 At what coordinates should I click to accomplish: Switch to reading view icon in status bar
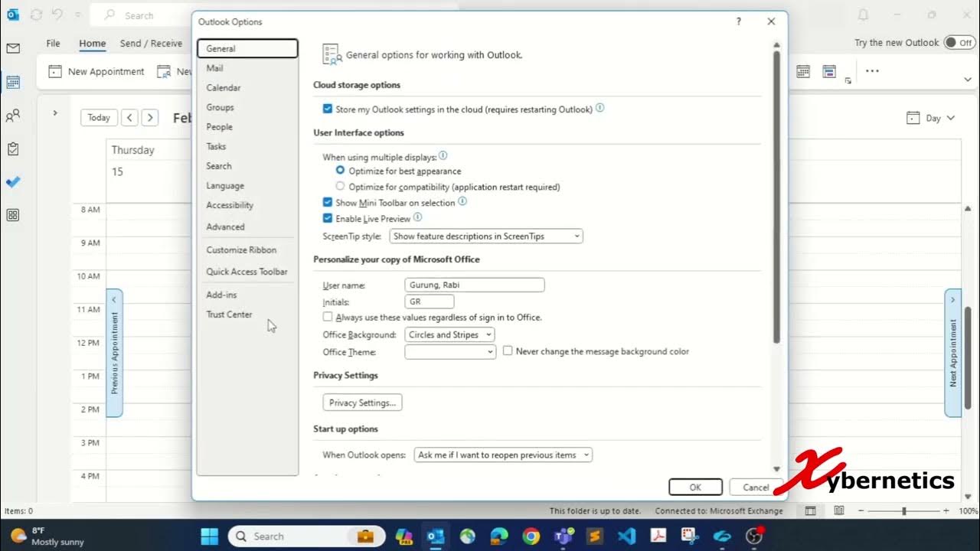pyautogui.click(x=839, y=510)
